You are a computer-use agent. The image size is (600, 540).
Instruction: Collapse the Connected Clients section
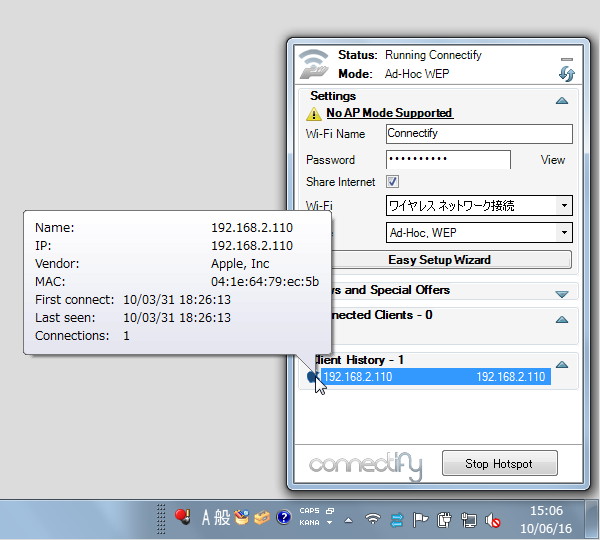[x=561, y=319]
